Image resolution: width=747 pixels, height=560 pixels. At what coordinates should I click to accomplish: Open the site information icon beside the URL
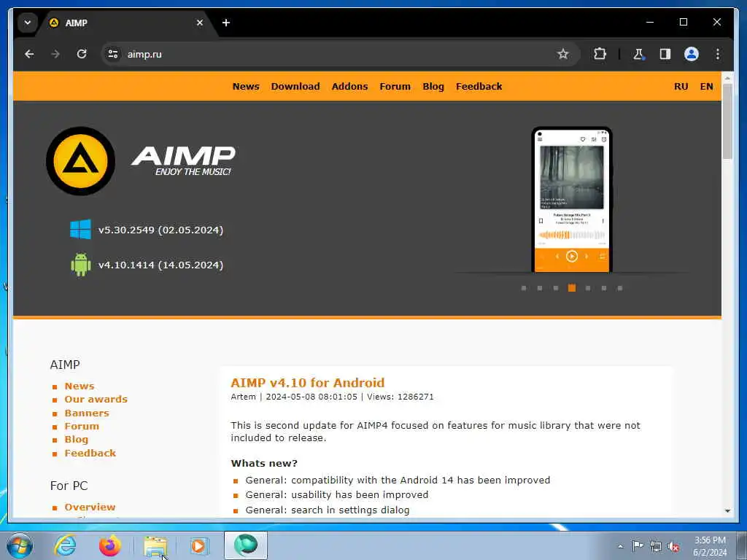113,54
